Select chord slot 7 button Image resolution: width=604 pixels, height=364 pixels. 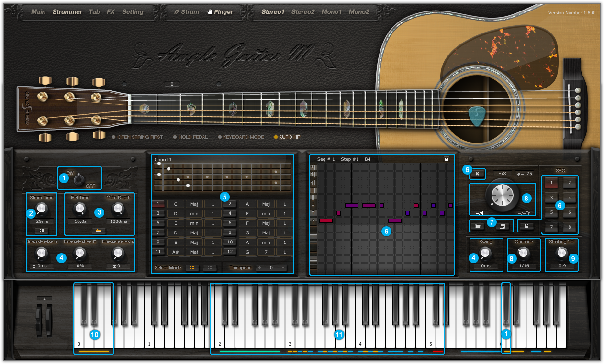tap(158, 232)
